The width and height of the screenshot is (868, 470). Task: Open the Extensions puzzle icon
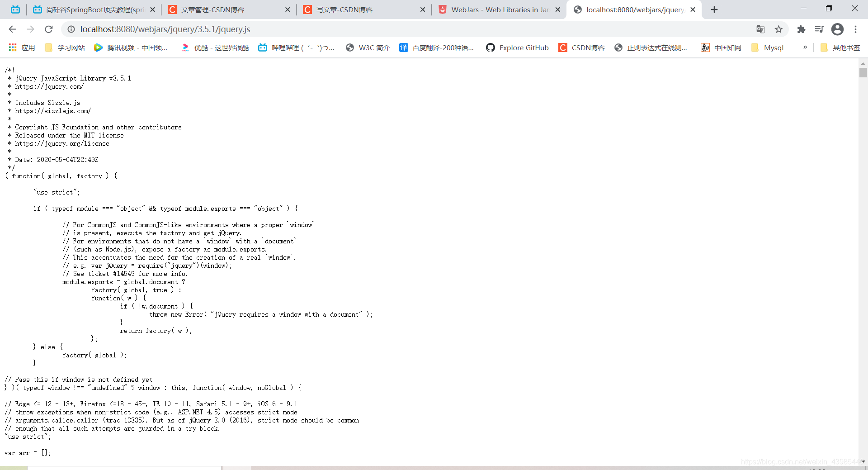(801, 29)
